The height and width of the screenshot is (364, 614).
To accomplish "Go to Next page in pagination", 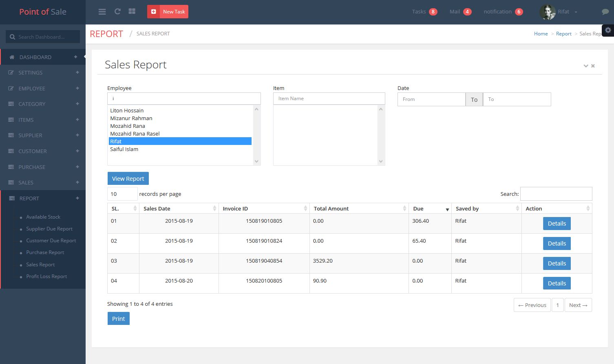I will [x=578, y=305].
